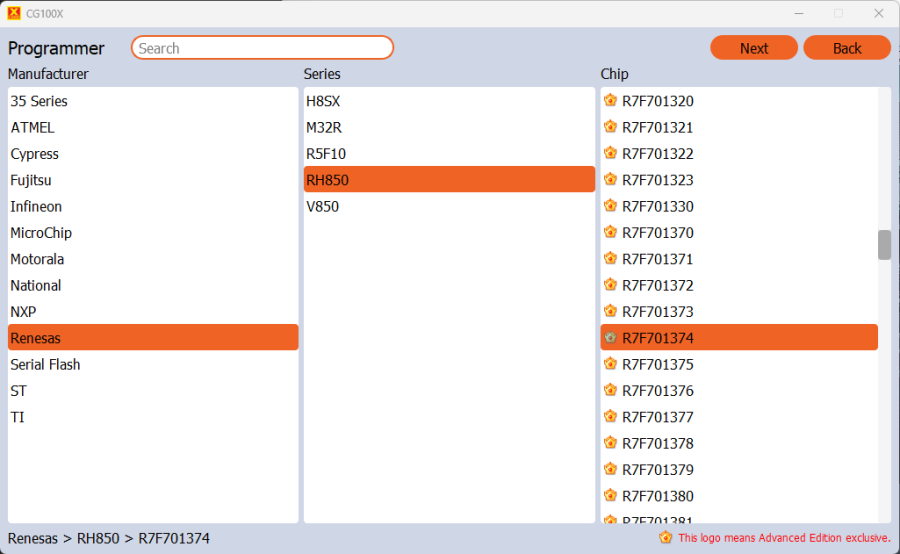
Task: Choose the R5F10 series
Action: [326, 154]
